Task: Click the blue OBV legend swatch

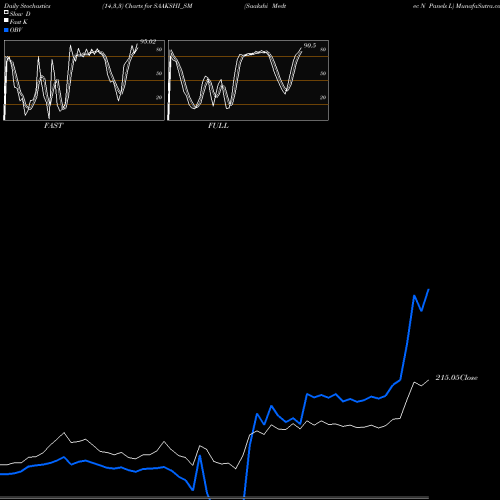Action: tap(6, 30)
